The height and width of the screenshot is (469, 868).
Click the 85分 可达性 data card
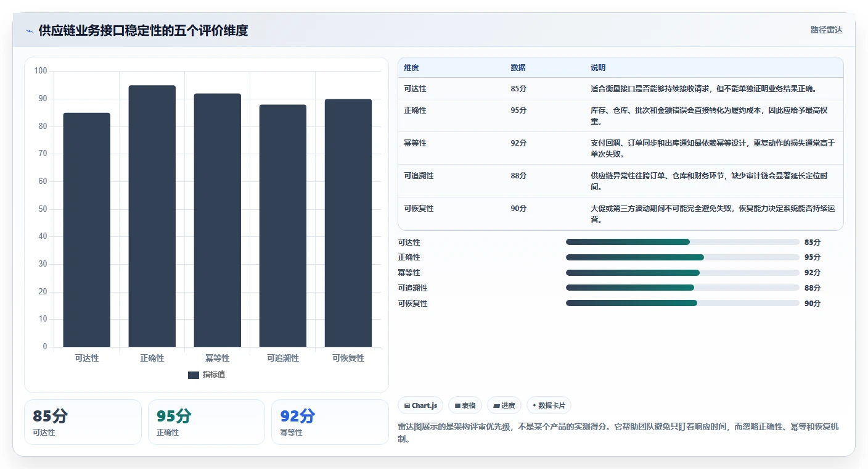tap(83, 422)
